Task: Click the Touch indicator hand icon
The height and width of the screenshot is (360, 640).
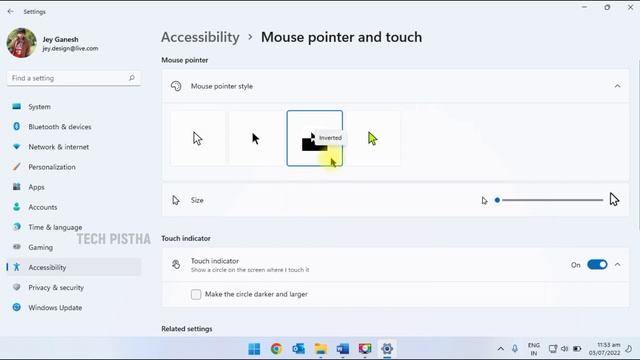Action: click(176, 264)
